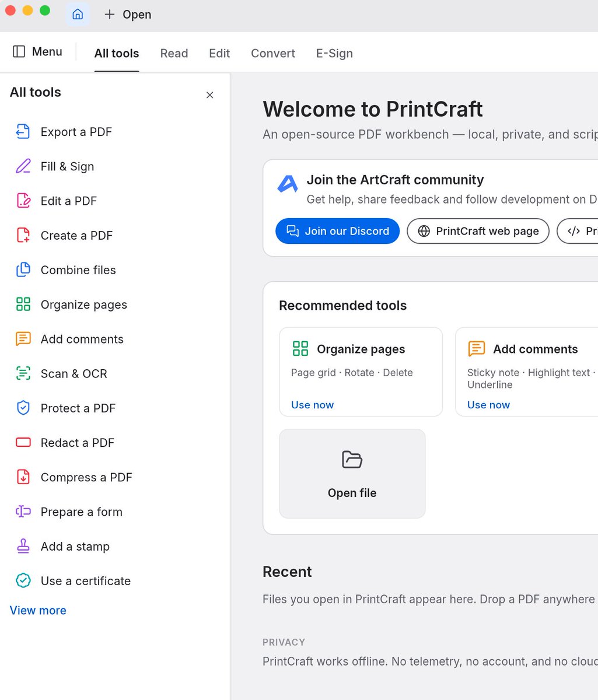598x700 pixels.
Task: Click the Add comments icon in Recommended tools
Action: point(476,349)
